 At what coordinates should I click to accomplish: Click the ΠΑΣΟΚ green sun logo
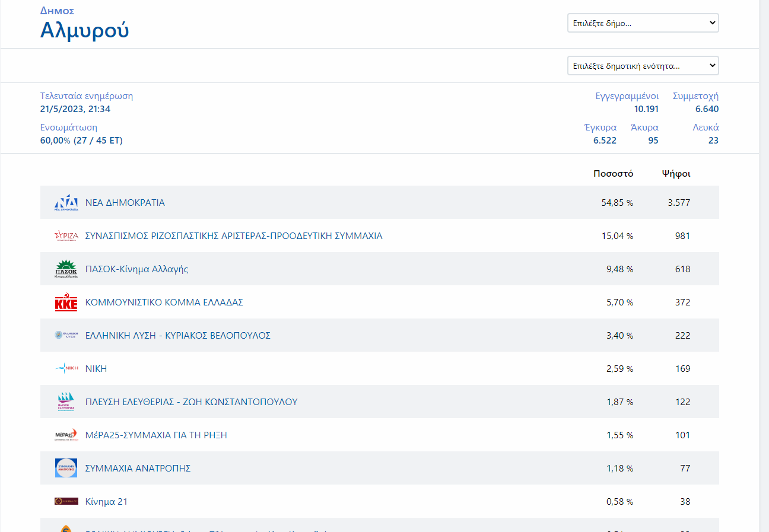pos(66,269)
